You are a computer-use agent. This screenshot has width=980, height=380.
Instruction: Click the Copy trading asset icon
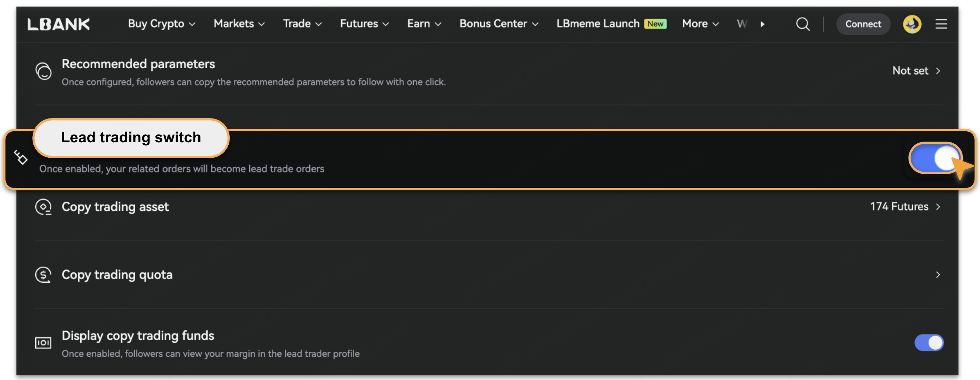(43, 207)
